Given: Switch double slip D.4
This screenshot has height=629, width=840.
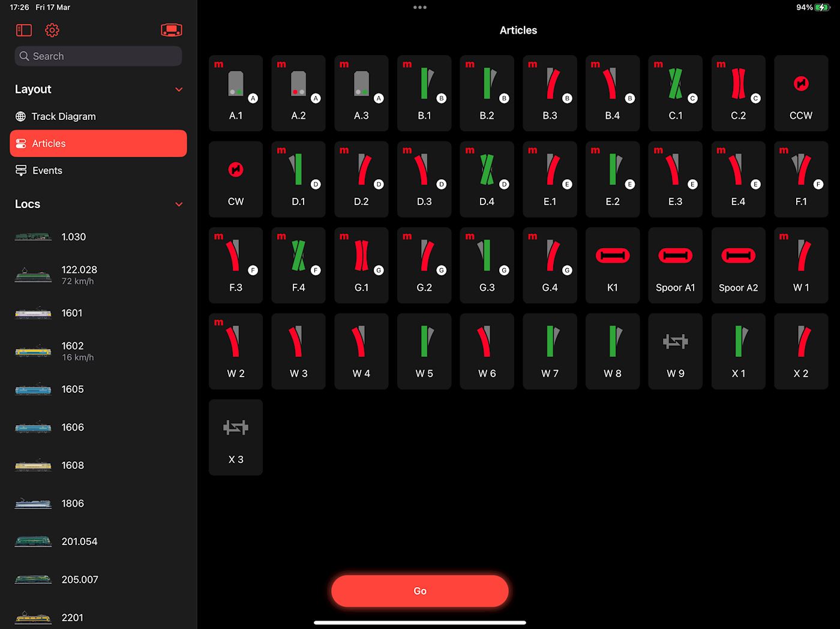Looking at the screenshot, I should click(487, 179).
